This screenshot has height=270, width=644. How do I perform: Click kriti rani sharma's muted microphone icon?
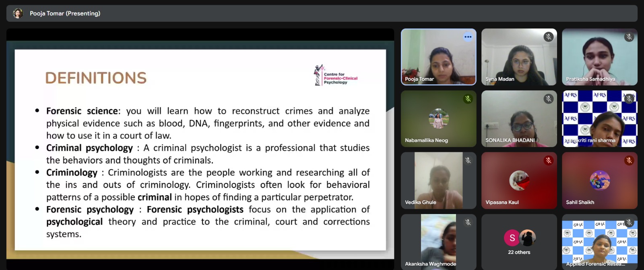pyautogui.click(x=629, y=98)
